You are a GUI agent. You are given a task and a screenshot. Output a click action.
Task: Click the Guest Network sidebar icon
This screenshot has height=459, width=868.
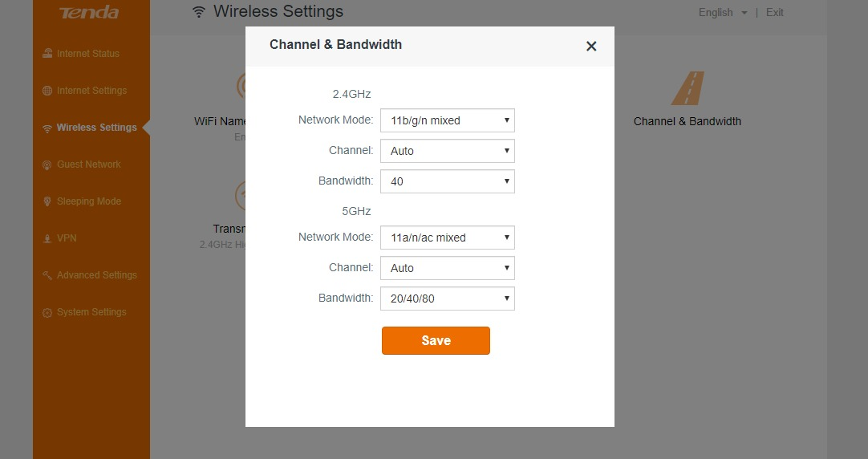47,165
